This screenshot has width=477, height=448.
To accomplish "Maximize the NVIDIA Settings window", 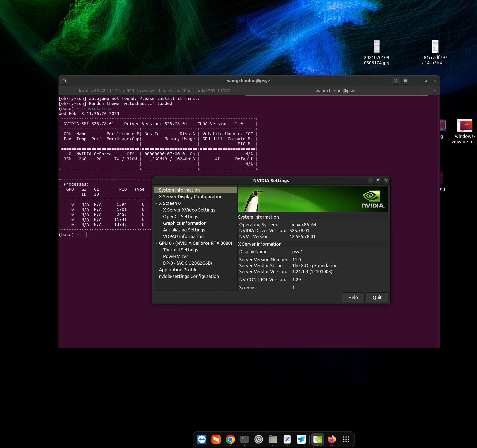I will [x=378, y=180].
